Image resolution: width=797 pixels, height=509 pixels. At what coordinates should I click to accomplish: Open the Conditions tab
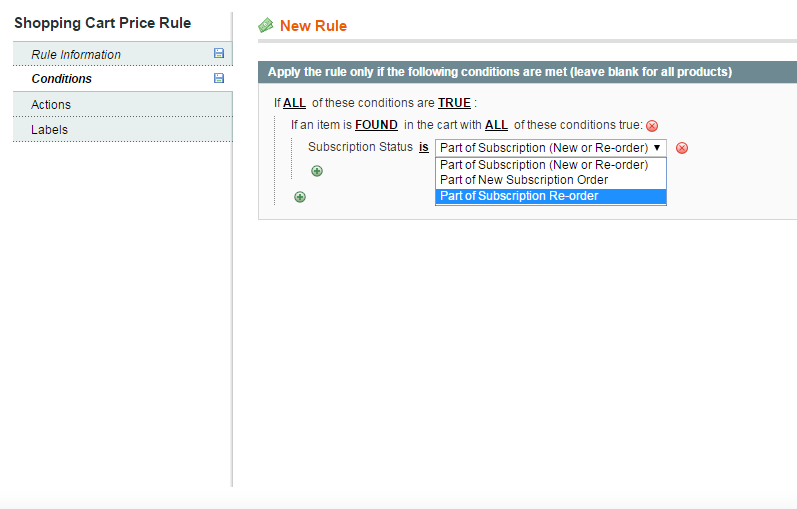122,79
